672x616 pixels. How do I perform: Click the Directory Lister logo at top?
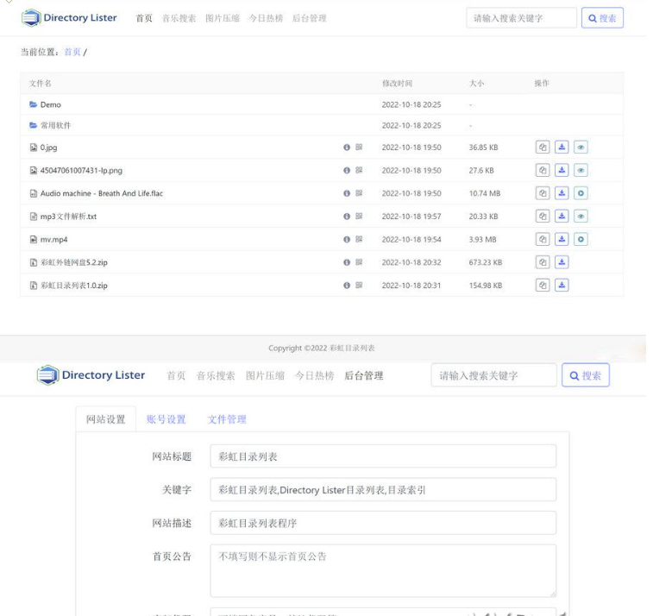coord(69,18)
